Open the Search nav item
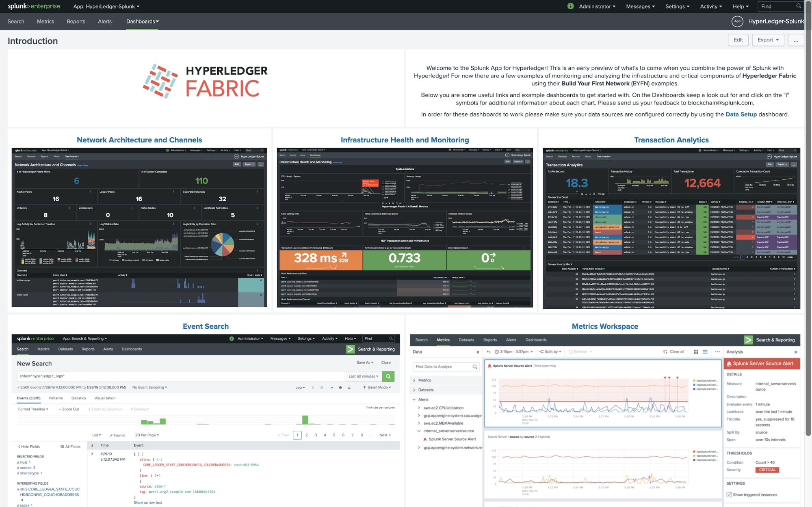 [x=16, y=22]
